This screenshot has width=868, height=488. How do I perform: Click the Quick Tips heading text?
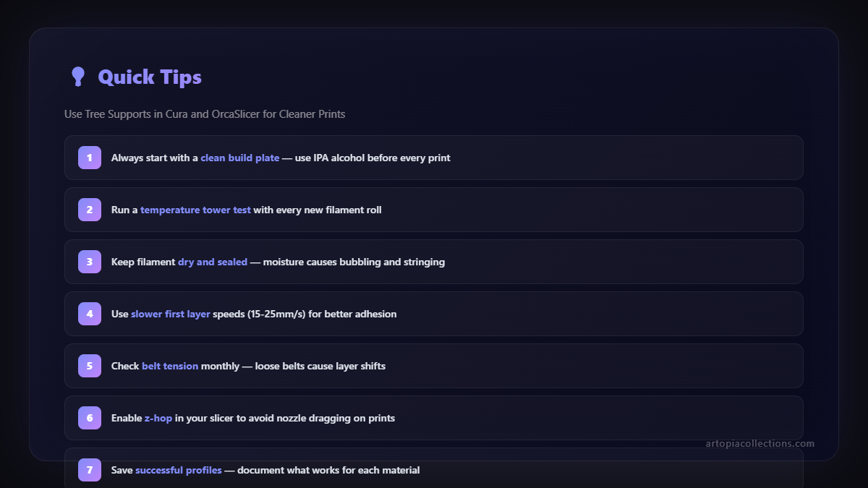tap(150, 77)
